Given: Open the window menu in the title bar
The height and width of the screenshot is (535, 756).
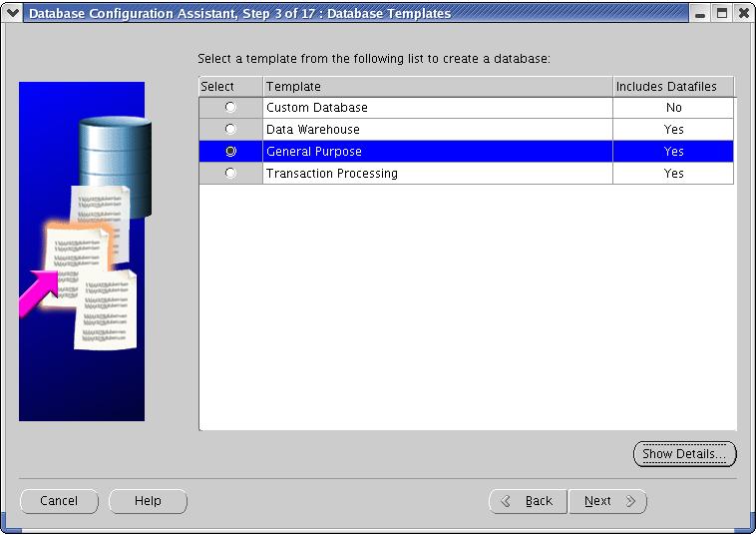Looking at the screenshot, I should [12, 13].
